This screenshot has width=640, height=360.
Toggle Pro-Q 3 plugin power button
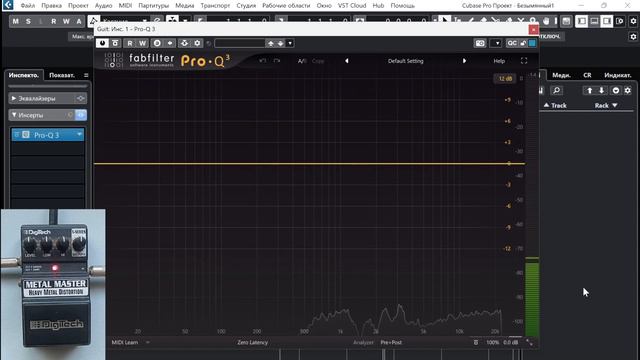[x=102, y=43]
